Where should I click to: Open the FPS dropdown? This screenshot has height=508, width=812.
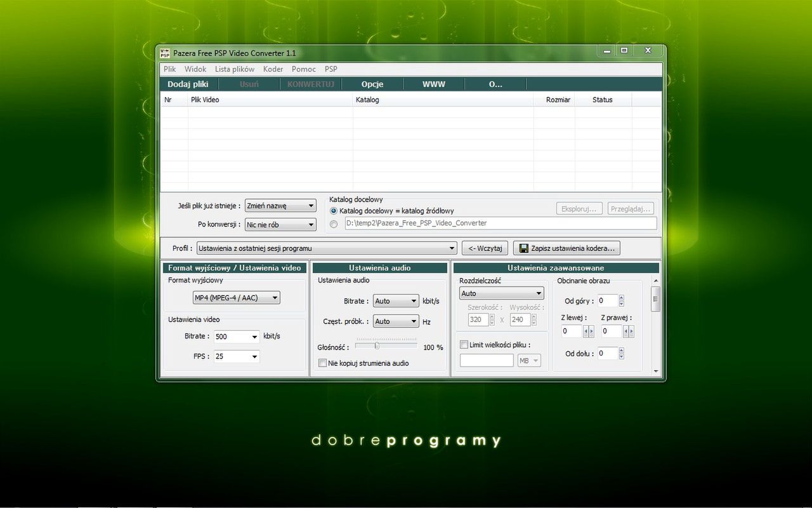pyautogui.click(x=237, y=356)
